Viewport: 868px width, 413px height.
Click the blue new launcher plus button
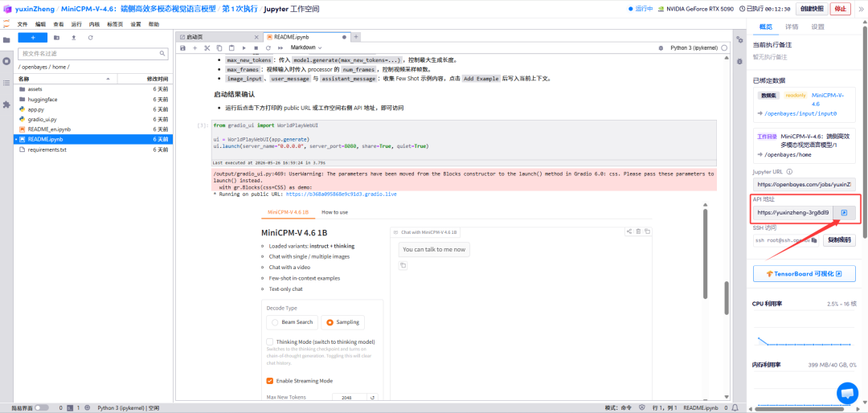click(x=33, y=38)
